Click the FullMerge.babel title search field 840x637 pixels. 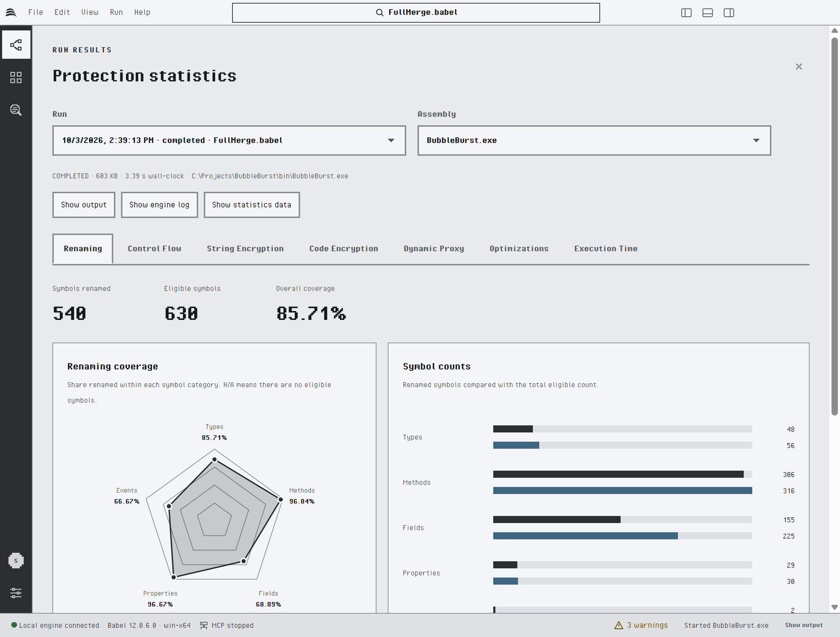[416, 12]
